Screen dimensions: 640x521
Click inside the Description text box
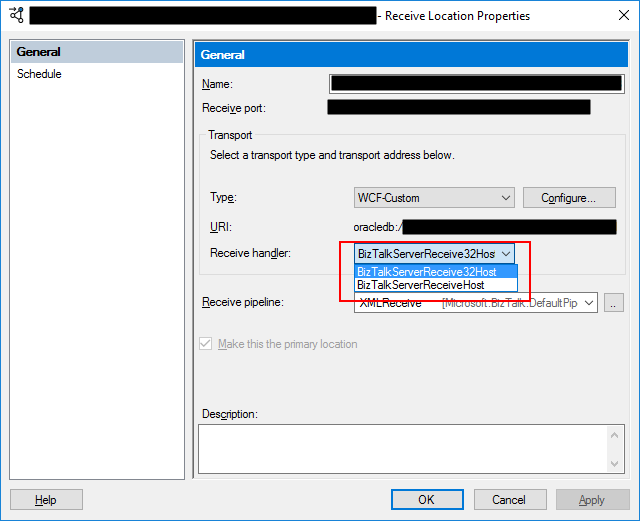(x=400, y=447)
